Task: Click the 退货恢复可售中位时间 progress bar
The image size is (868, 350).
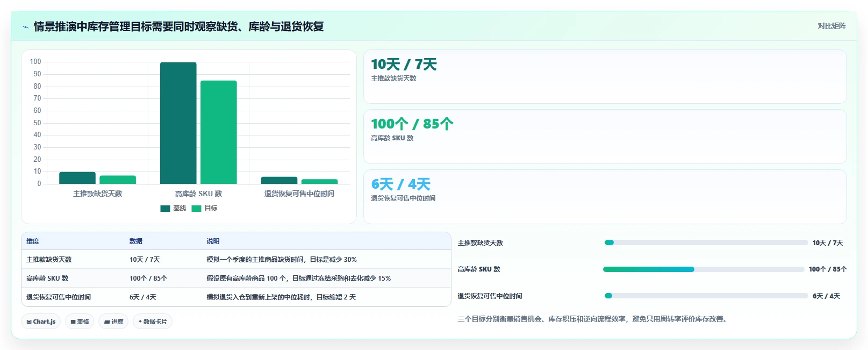Action: point(706,296)
